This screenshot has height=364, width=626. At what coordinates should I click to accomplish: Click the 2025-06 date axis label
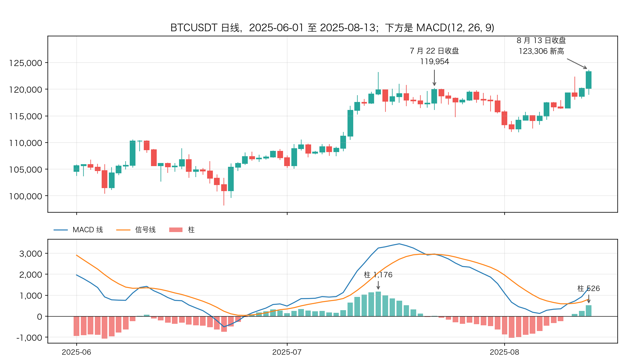[77, 352]
